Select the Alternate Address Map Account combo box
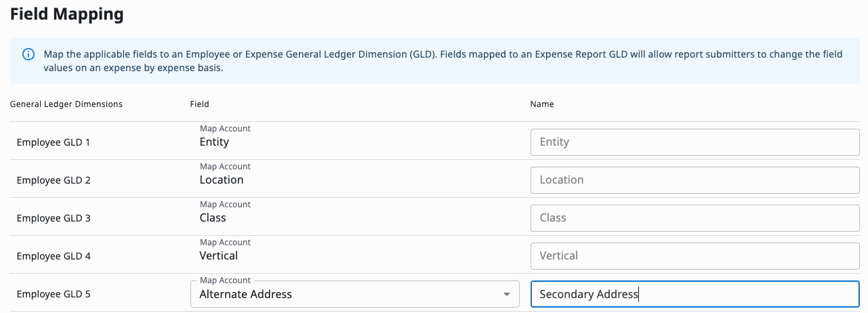 [355, 294]
